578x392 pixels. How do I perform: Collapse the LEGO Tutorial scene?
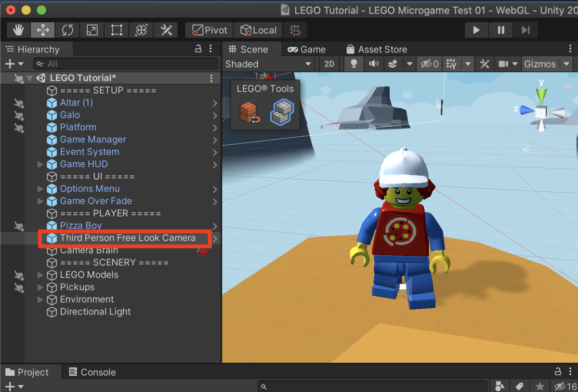point(30,78)
